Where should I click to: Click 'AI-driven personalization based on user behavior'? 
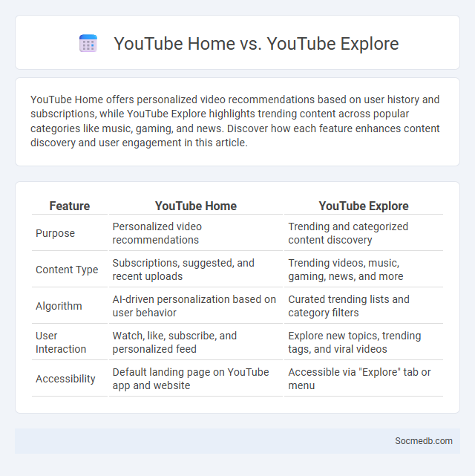(x=194, y=306)
